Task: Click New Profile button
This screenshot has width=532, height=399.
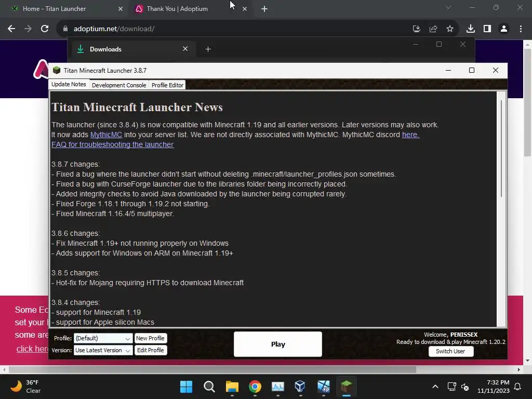Action: 150,338
